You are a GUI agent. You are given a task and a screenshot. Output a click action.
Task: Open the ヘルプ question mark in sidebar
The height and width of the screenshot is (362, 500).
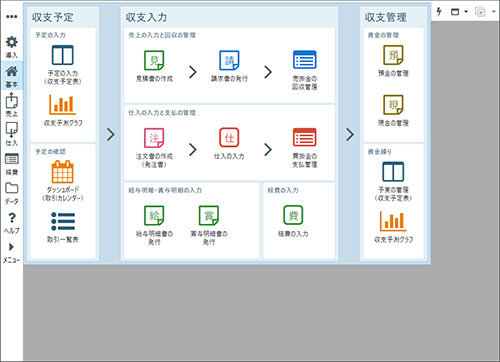(12, 222)
